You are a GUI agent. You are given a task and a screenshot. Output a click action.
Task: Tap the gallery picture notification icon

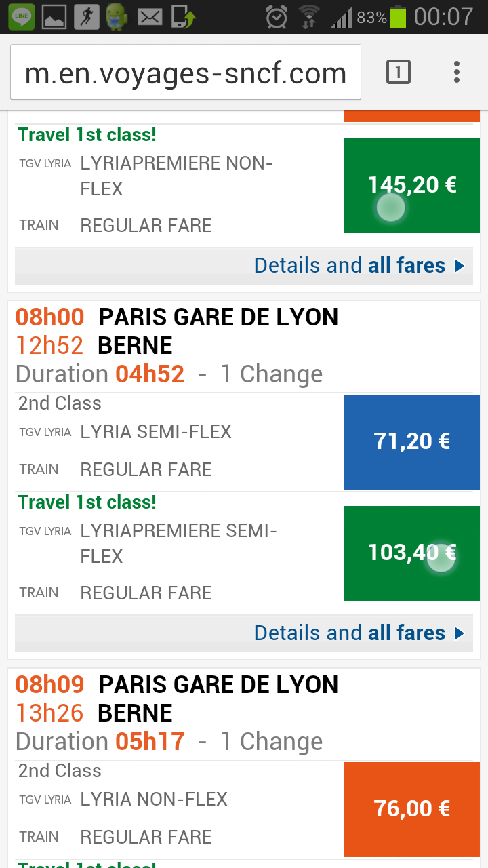[x=54, y=16]
